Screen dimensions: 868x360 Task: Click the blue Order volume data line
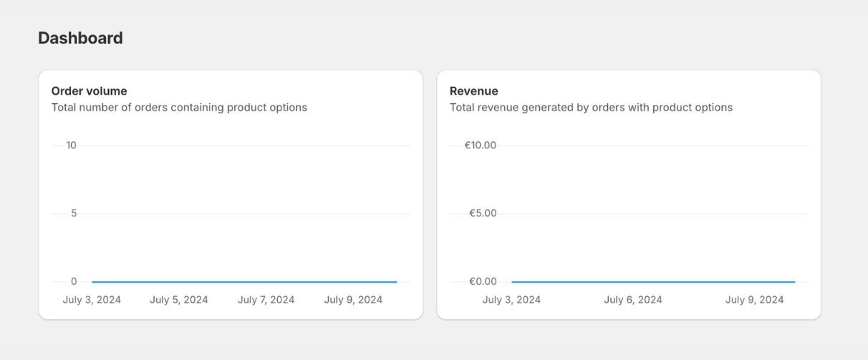tap(243, 282)
